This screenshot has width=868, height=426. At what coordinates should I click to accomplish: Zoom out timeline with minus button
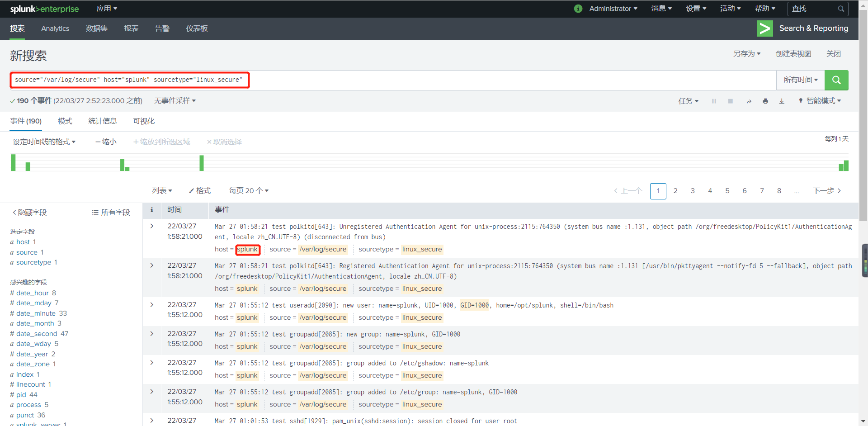tap(106, 142)
